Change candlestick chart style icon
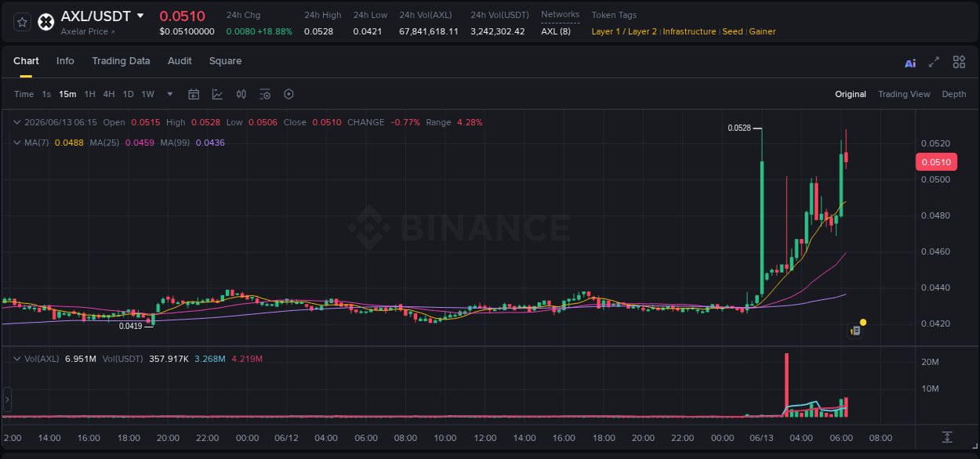980x459 pixels. (241, 94)
